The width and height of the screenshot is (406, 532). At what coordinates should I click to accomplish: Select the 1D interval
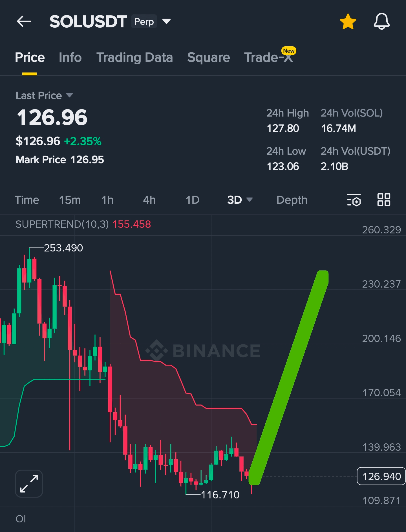coord(192,200)
